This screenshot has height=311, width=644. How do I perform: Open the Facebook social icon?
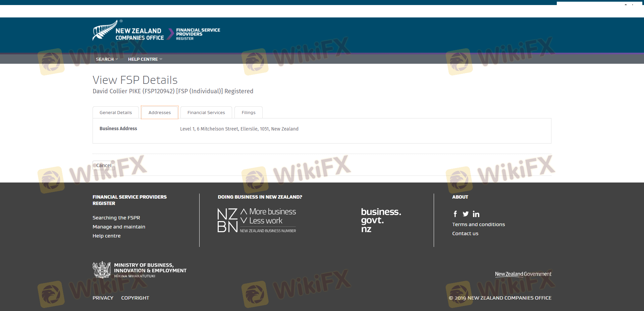455,214
